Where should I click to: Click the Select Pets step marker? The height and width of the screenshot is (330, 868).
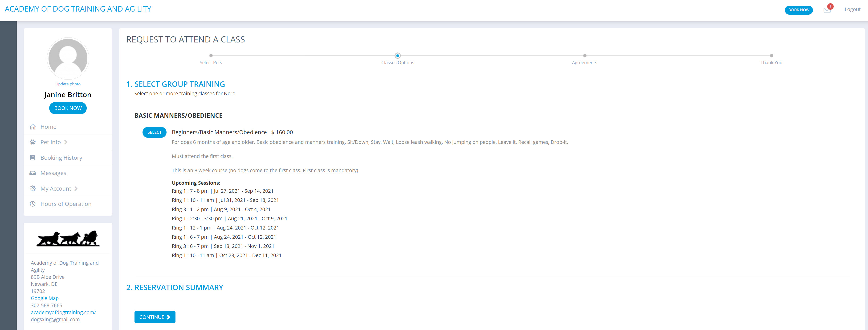(211, 56)
